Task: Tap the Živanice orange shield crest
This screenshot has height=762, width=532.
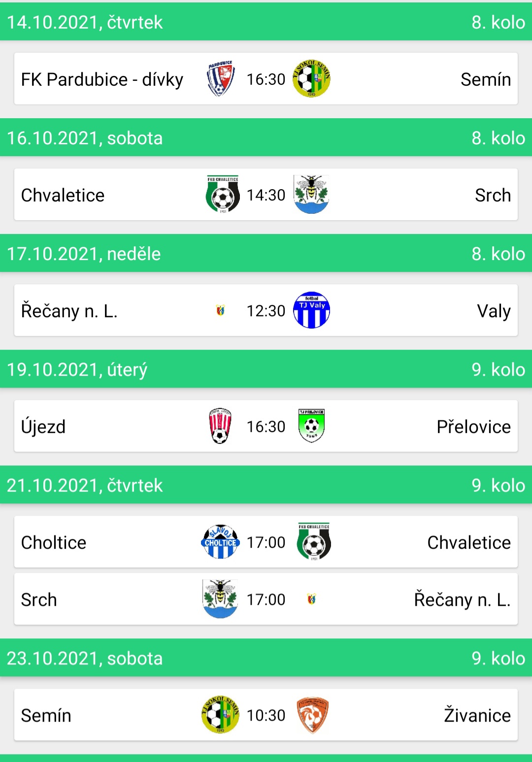Action: tap(312, 715)
